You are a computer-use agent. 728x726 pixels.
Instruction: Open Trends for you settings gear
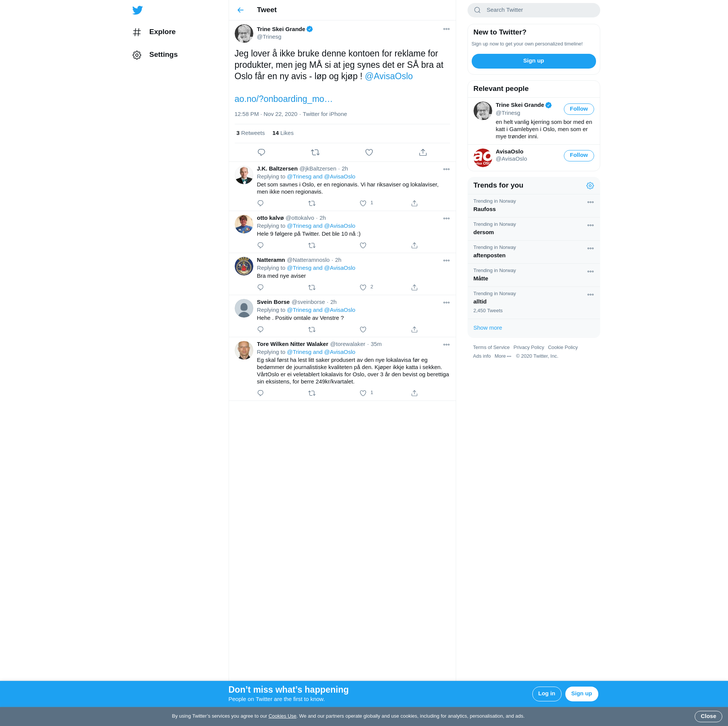(x=590, y=186)
